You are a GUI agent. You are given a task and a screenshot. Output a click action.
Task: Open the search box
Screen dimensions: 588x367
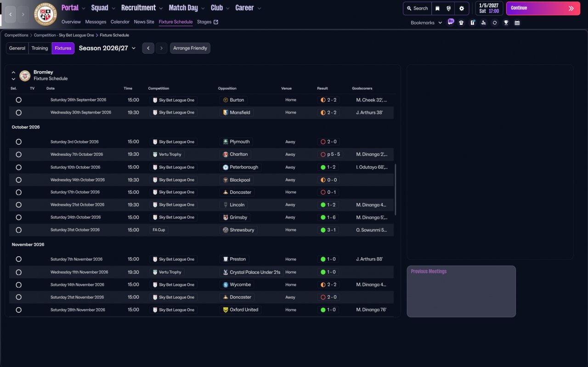coord(418,8)
